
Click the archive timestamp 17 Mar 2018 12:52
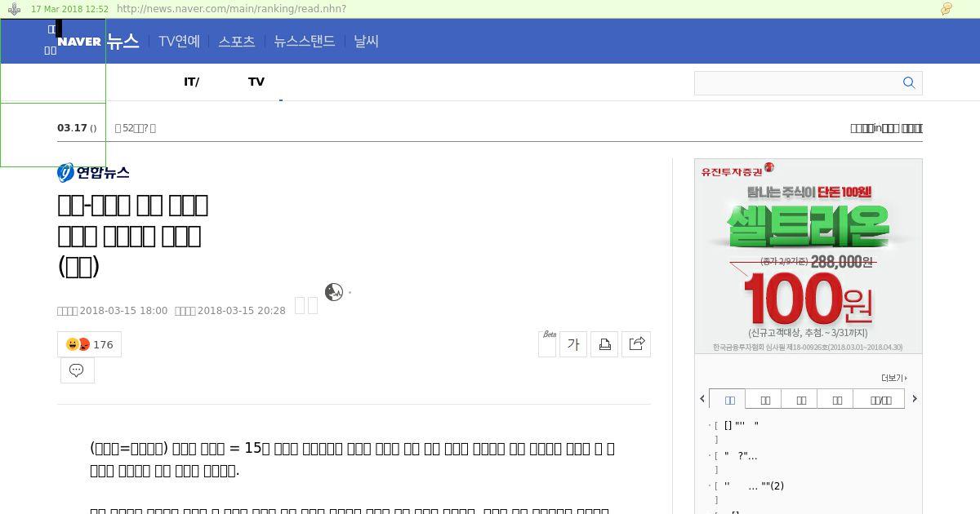pos(69,9)
